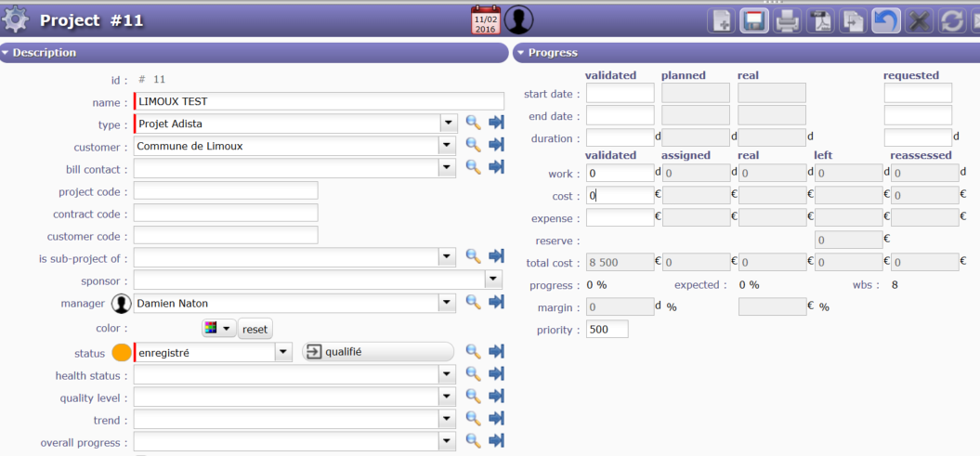Click validated duration field
980x456 pixels.
click(x=620, y=137)
